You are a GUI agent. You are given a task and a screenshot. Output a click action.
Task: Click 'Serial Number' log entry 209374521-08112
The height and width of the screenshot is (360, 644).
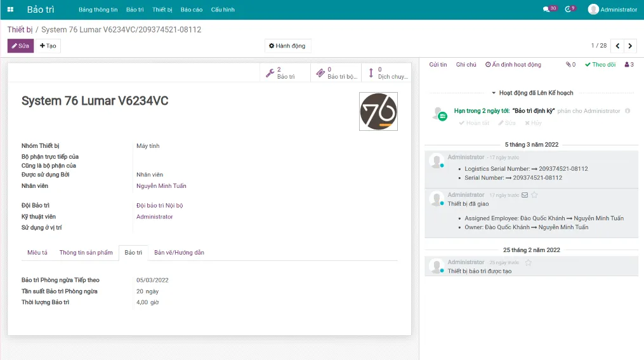[x=513, y=178]
